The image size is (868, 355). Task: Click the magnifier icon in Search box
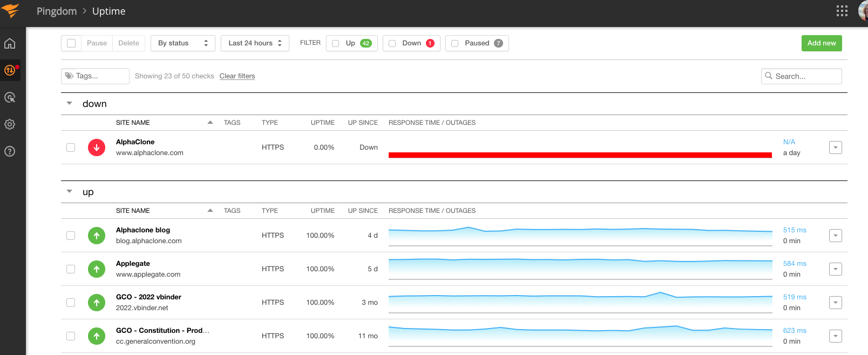coord(769,76)
